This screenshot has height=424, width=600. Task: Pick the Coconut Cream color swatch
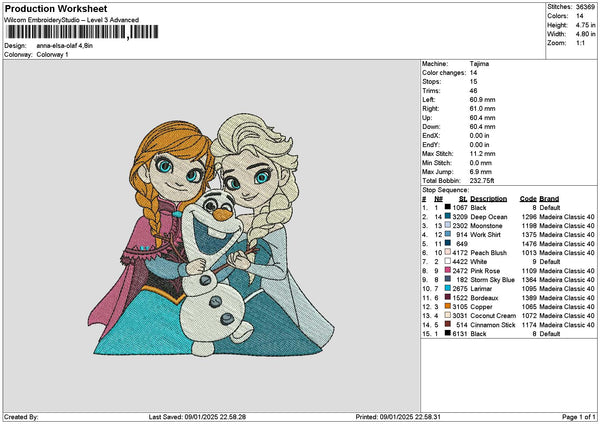447,315
